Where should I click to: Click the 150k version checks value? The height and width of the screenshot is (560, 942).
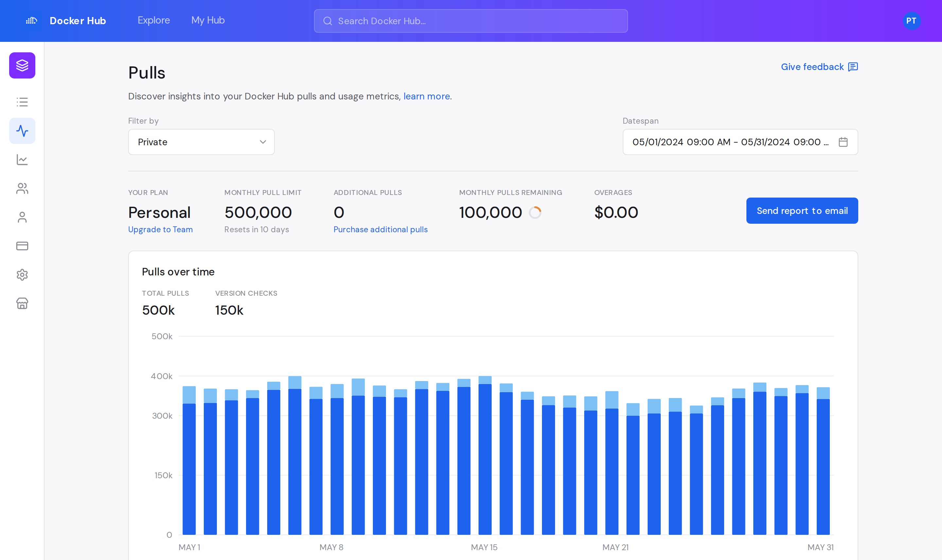[229, 310]
